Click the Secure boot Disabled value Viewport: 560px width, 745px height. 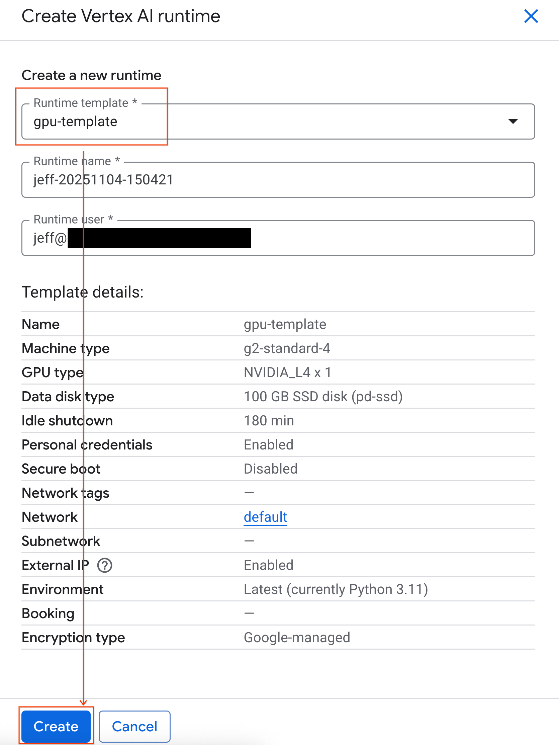point(270,469)
